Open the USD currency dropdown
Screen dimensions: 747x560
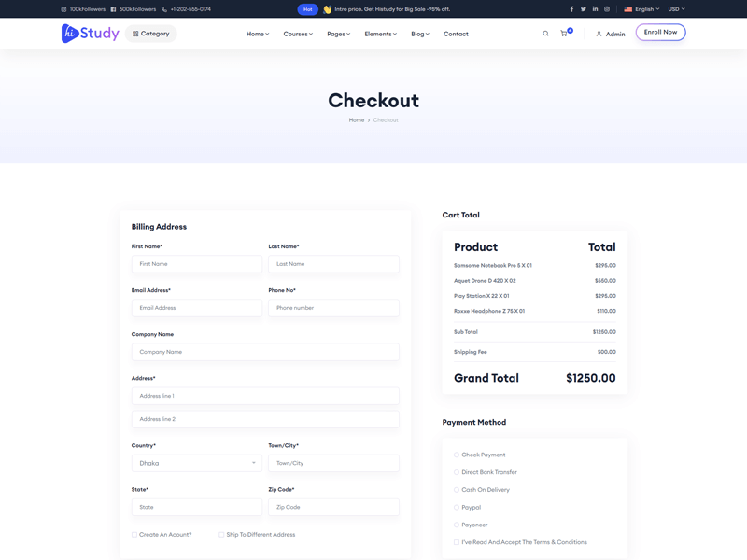coord(676,9)
